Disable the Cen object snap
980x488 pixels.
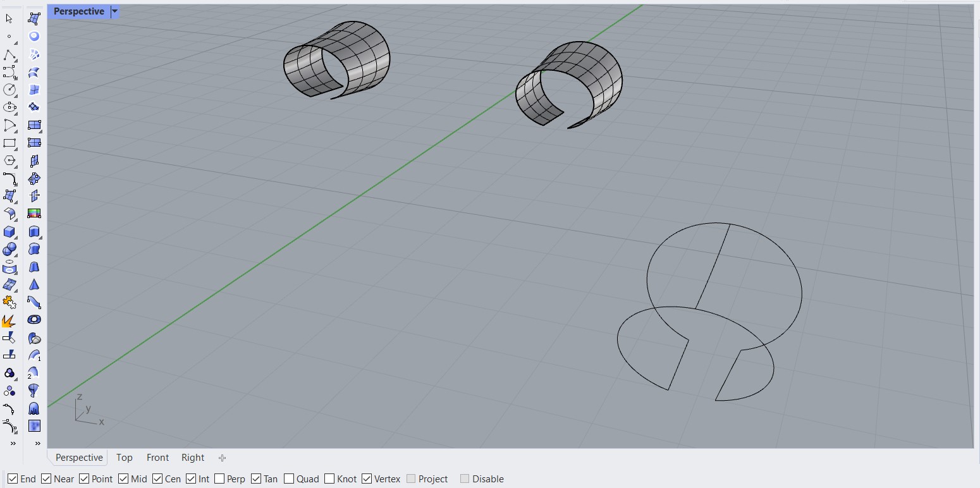coord(157,479)
